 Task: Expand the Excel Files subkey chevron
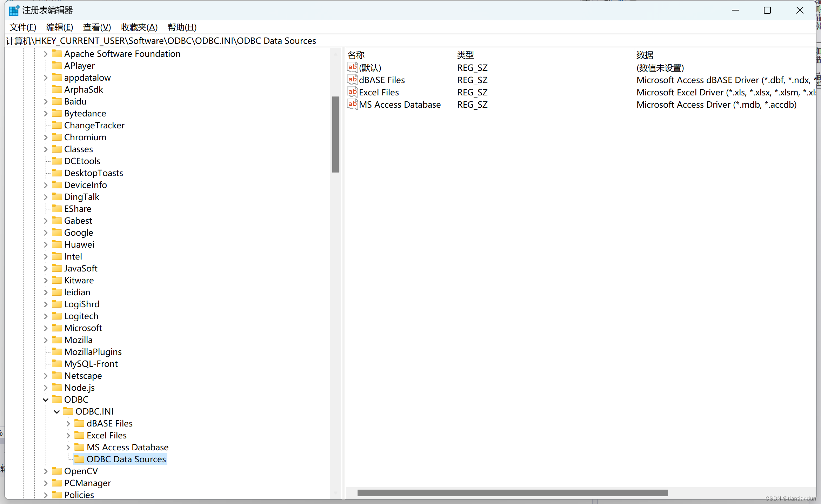click(x=68, y=436)
